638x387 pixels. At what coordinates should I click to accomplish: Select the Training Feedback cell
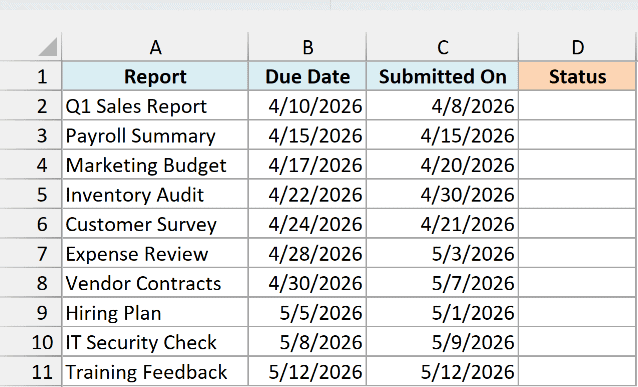tap(155, 372)
